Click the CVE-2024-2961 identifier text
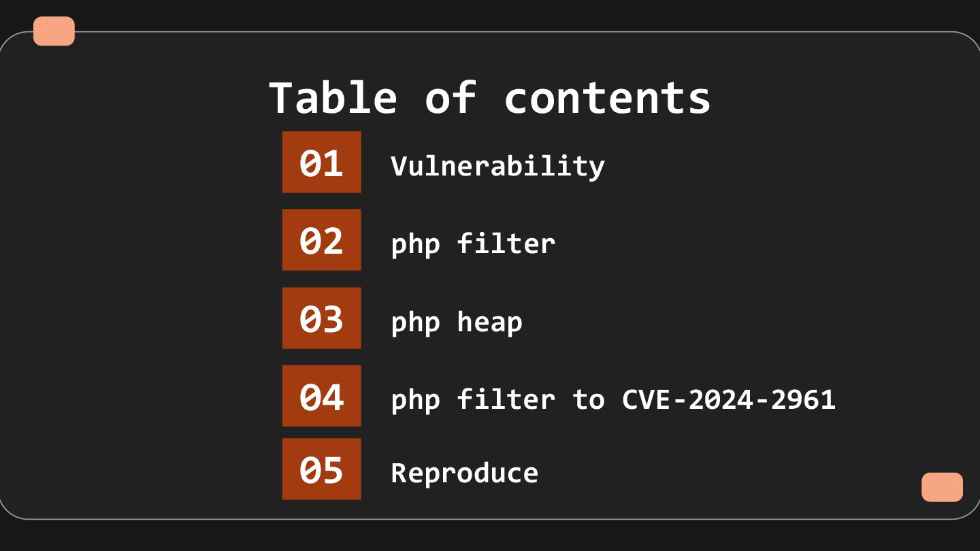The image size is (980, 551). 729,399
